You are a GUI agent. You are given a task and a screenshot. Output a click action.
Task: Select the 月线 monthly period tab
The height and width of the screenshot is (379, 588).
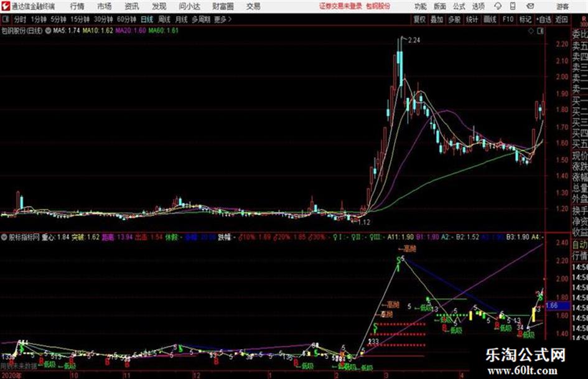(x=182, y=19)
